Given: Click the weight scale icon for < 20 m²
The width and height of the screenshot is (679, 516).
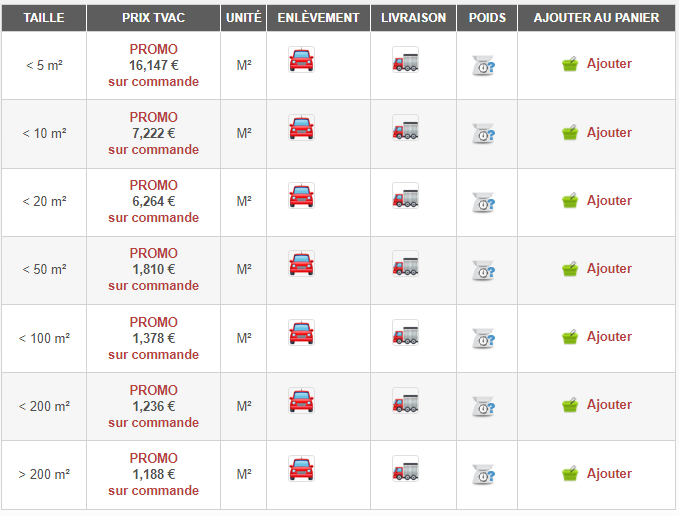Looking at the screenshot, I should point(484,203).
